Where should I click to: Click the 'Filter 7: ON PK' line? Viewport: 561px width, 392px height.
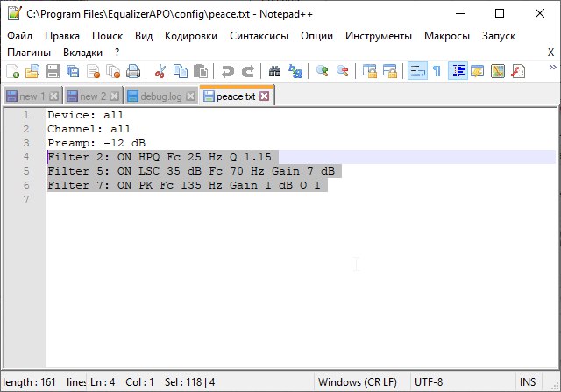pyautogui.click(x=184, y=185)
